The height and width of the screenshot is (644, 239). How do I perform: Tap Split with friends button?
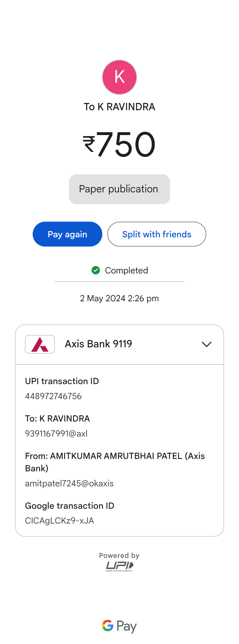point(157,234)
